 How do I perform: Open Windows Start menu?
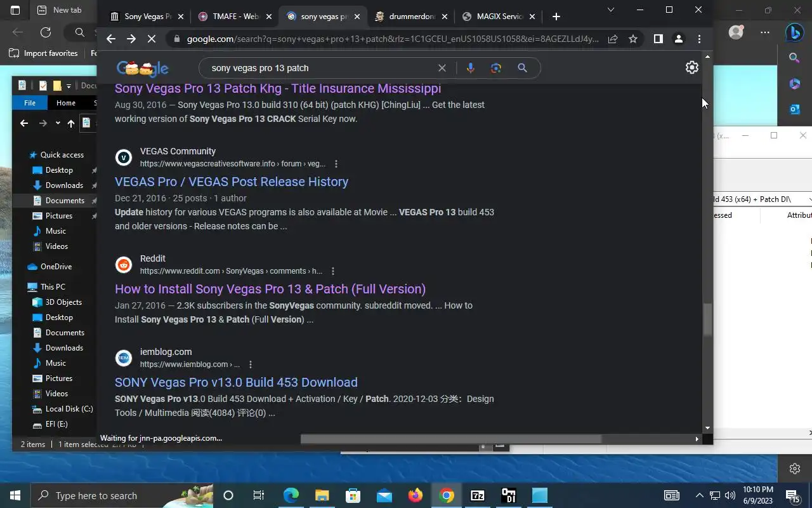click(x=15, y=495)
